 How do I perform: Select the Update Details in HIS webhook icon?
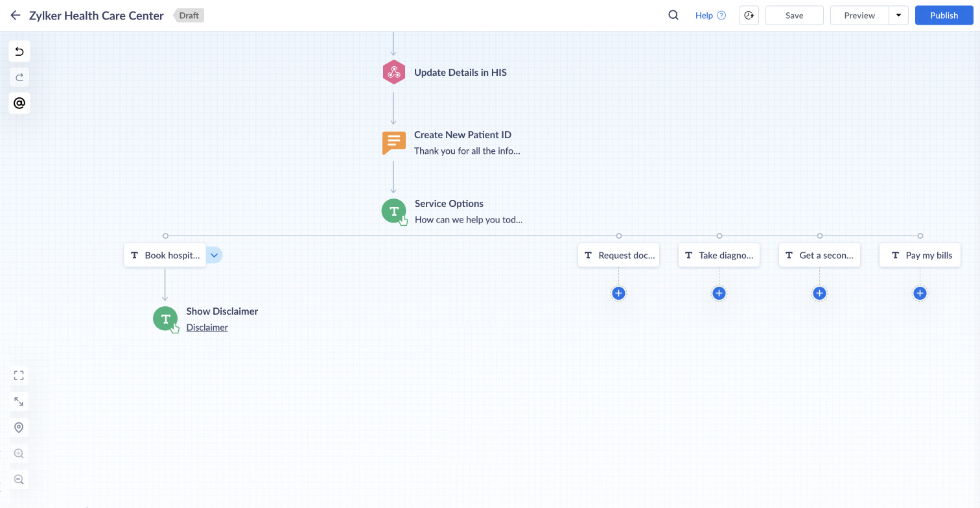coord(393,73)
